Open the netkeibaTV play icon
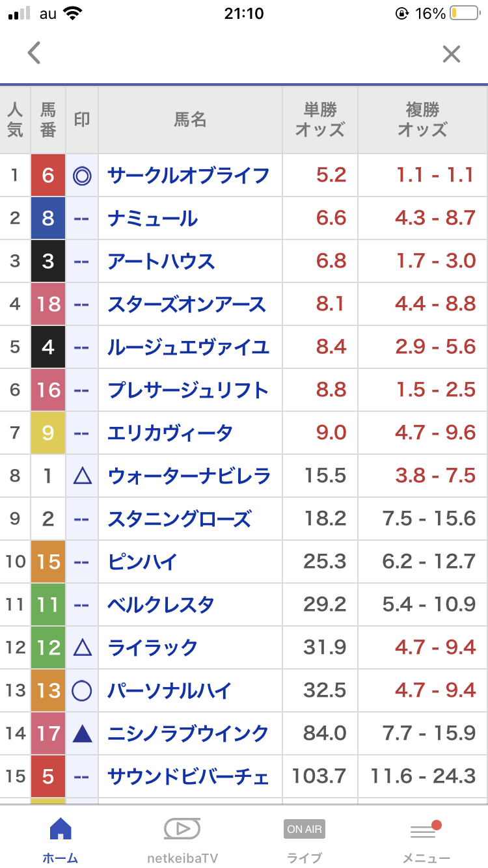This screenshot has height=868, width=488. click(x=182, y=830)
